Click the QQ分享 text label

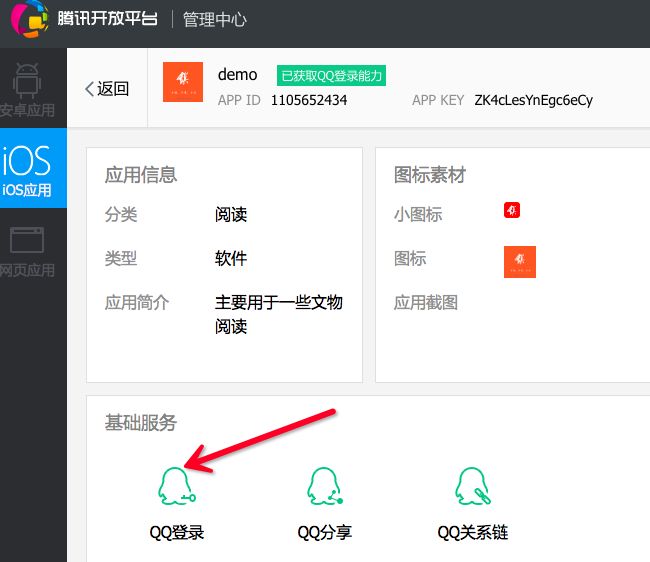(x=325, y=533)
